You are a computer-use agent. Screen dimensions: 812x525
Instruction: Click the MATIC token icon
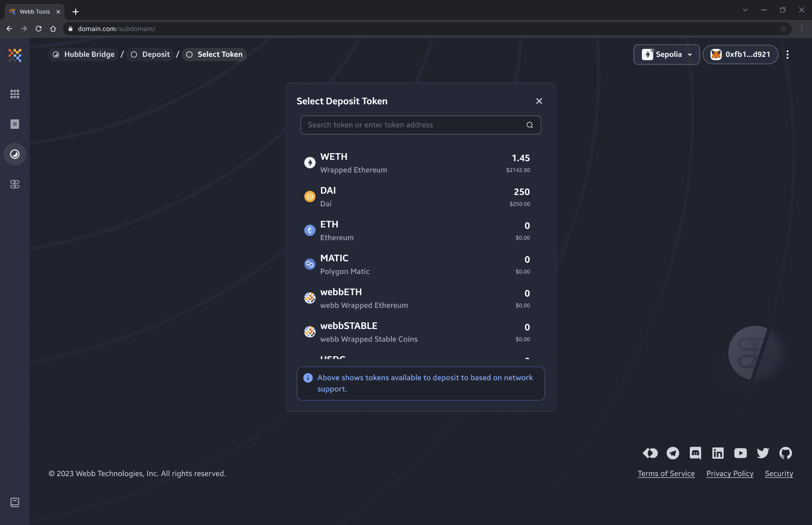click(x=310, y=264)
